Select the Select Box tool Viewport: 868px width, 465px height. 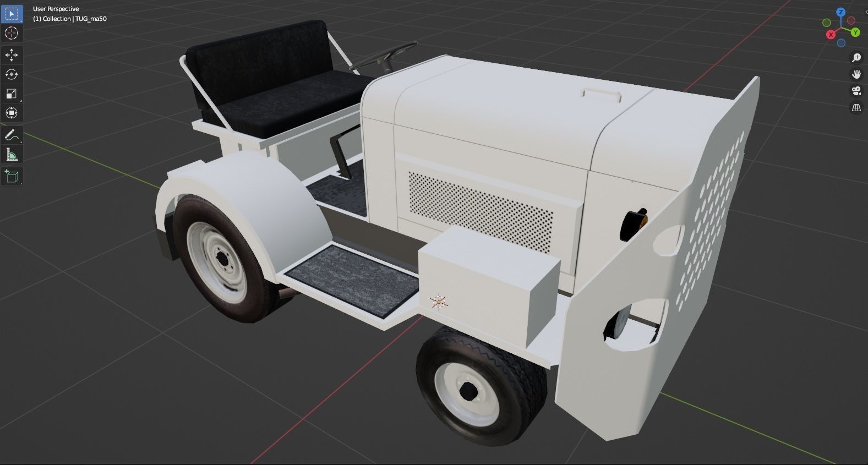pos(12,13)
